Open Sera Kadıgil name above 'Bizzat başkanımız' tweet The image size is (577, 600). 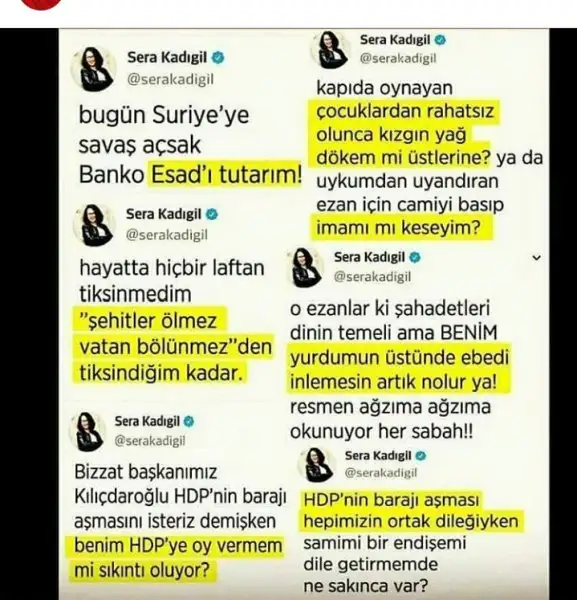[147, 421]
